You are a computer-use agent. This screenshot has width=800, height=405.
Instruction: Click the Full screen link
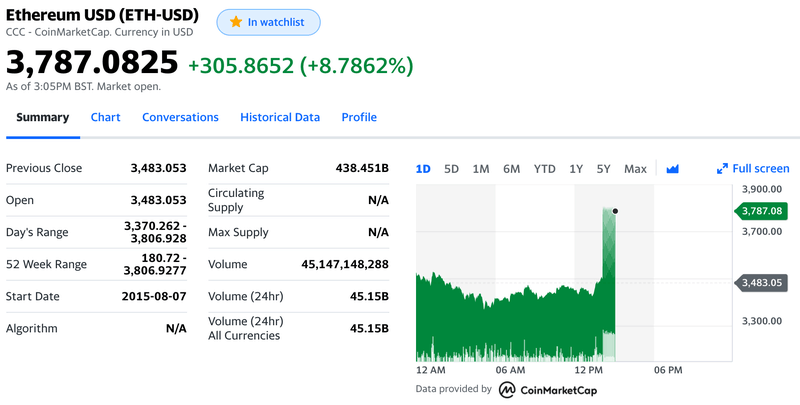pos(761,169)
